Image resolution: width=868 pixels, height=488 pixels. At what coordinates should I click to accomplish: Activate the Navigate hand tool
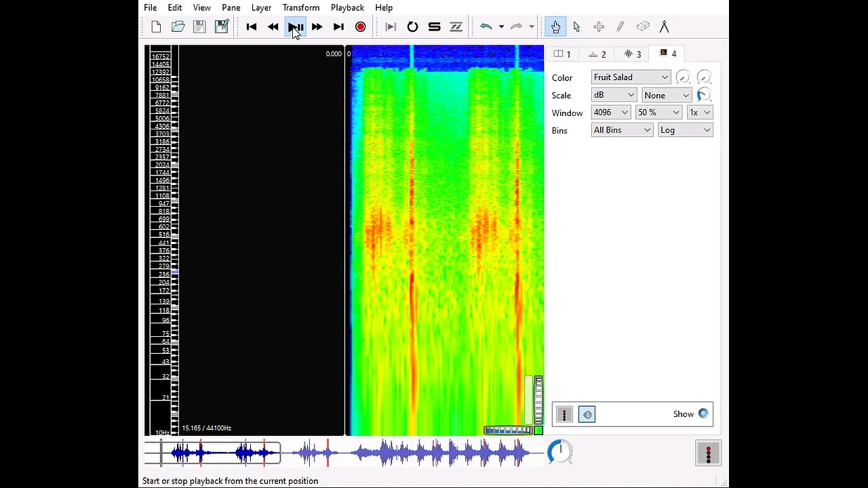[555, 27]
